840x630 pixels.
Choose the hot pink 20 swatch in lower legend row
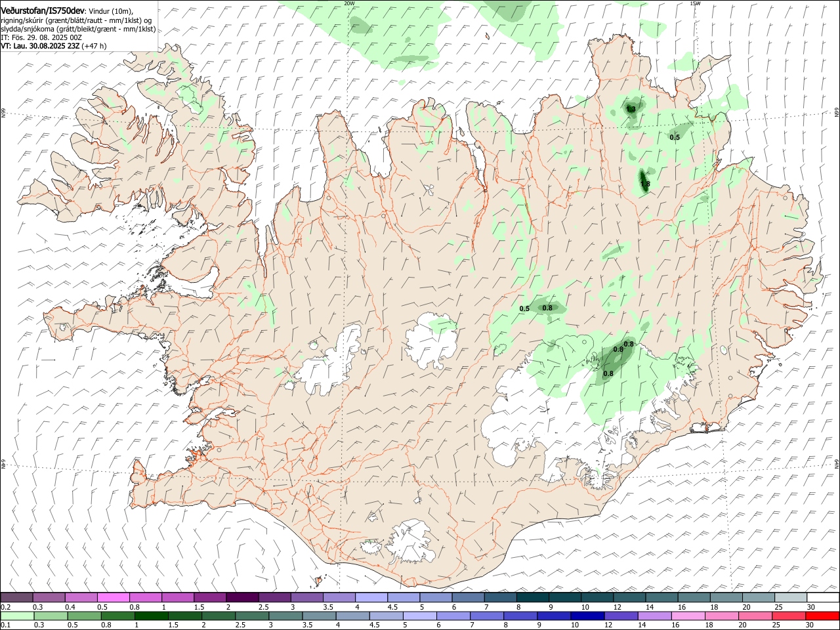[x=755, y=616]
